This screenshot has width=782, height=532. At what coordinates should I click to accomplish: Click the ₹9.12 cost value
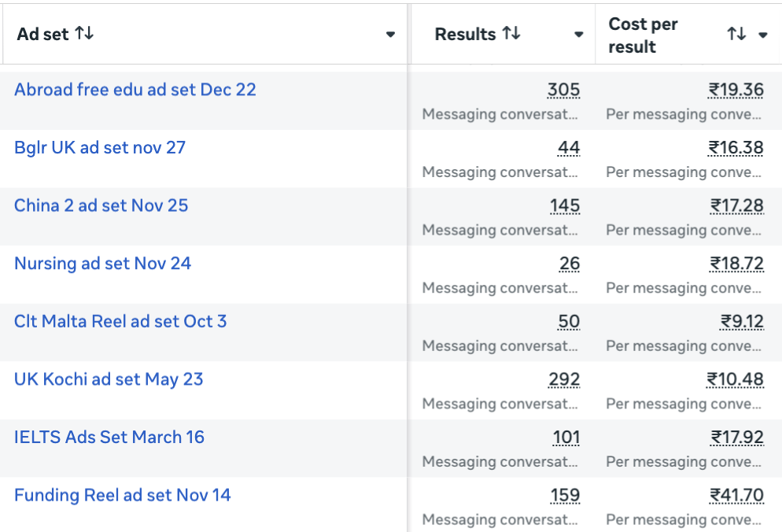[x=742, y=322]
